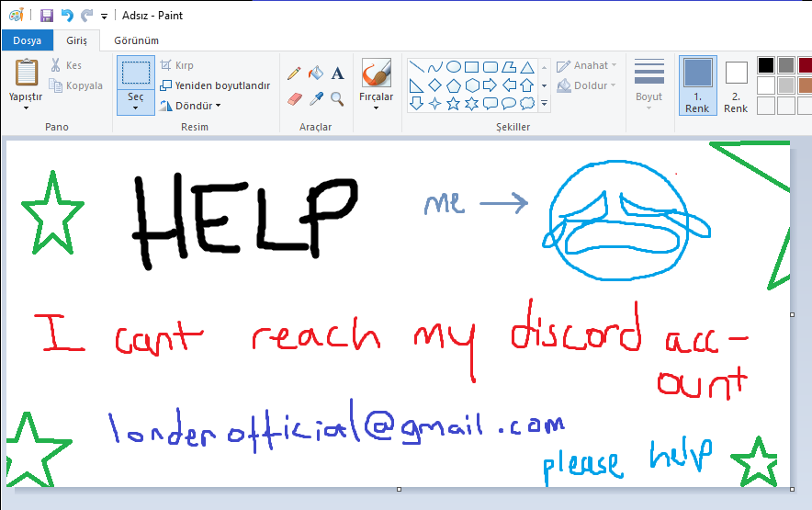
Task: Switch to the Görünüm tab
Action: pyautogui.click(x=136, y=40)
